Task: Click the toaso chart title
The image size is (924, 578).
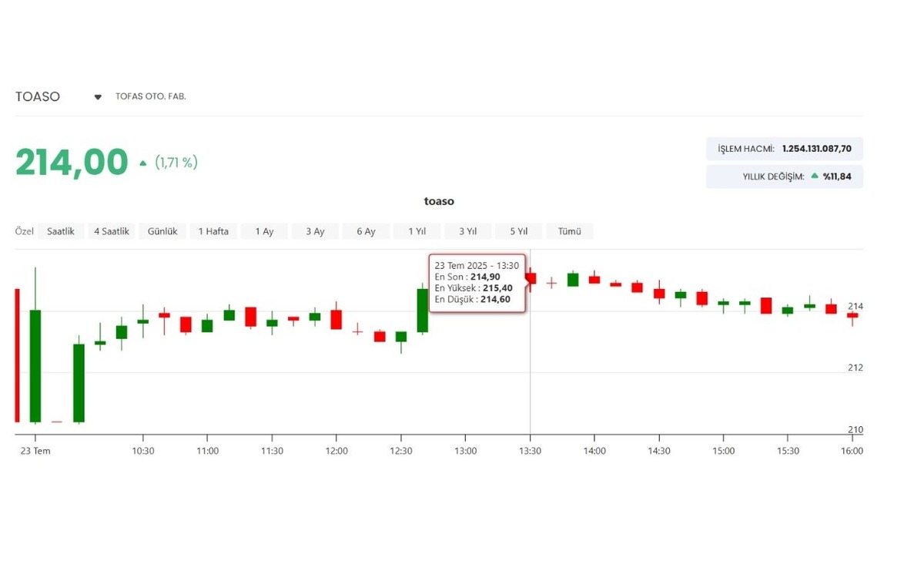Action: pos(439,201)
